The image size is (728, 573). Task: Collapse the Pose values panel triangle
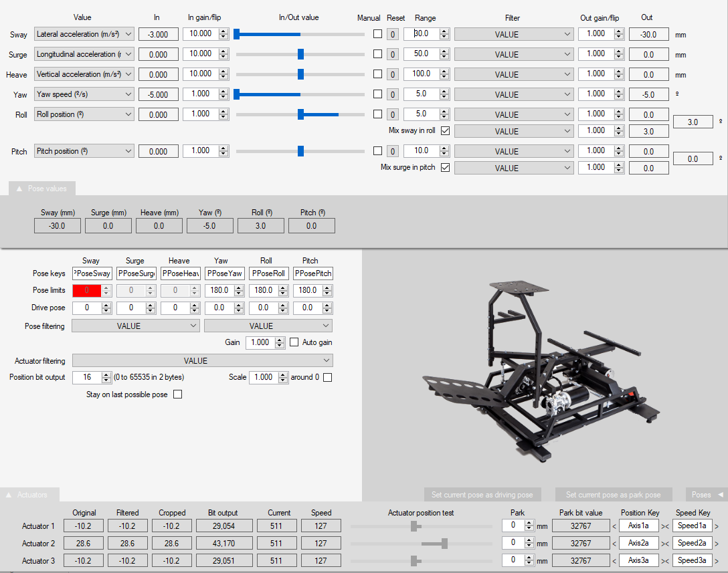(x=19, y=189)
